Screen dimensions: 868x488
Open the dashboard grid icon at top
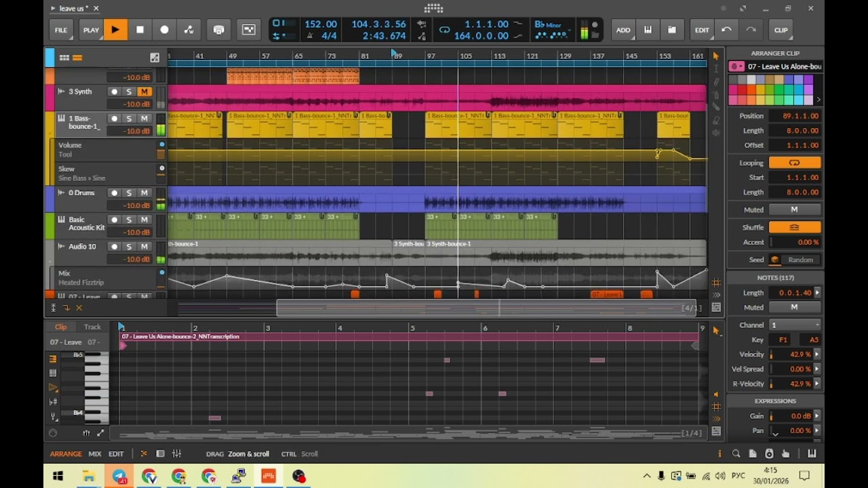433,9
